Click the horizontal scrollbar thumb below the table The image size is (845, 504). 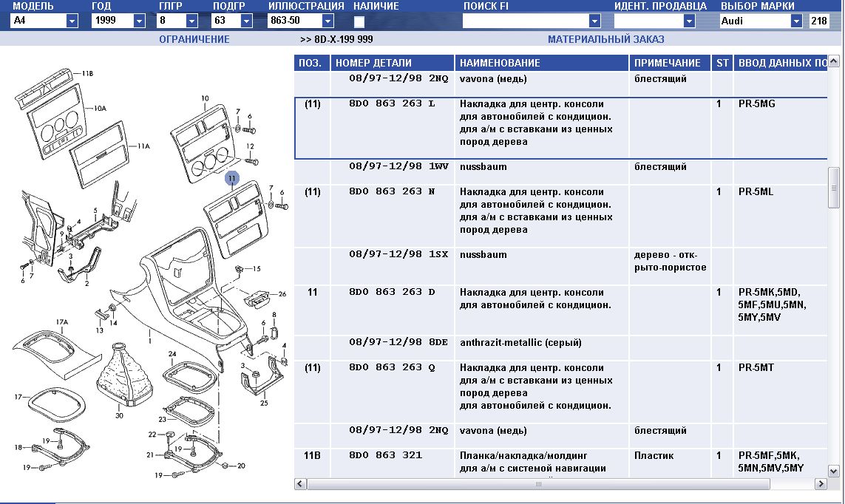pos(538,483)
